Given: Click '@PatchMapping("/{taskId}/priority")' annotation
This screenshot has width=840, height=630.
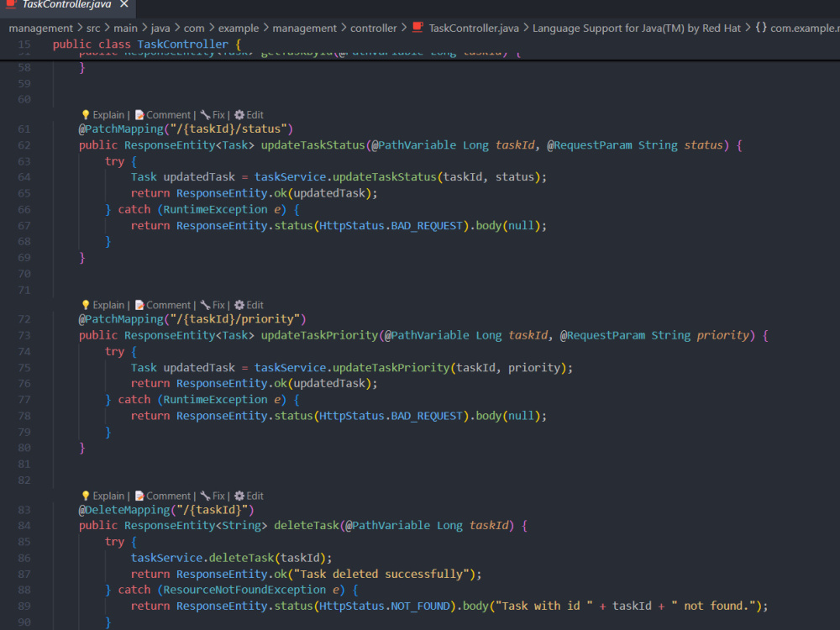Looking at the screenshot, I should (x=192, y=319).
